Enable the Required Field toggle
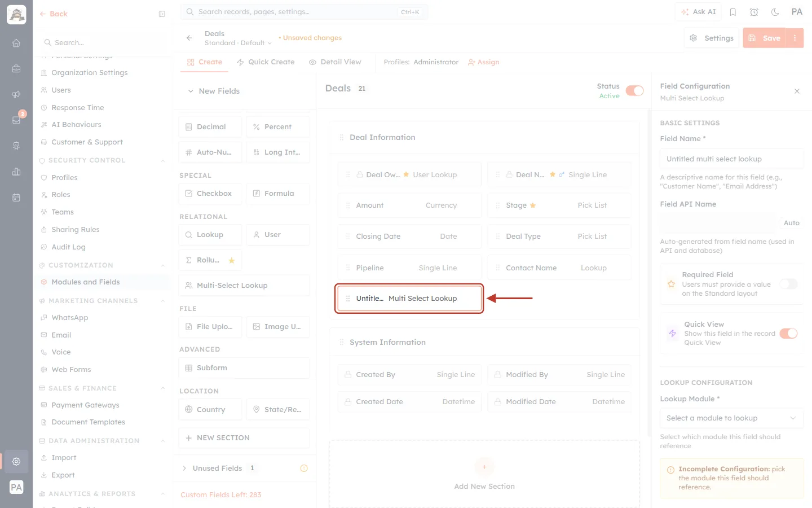The height and width of the screenshot is (508, 812). (x=789, y=284)
